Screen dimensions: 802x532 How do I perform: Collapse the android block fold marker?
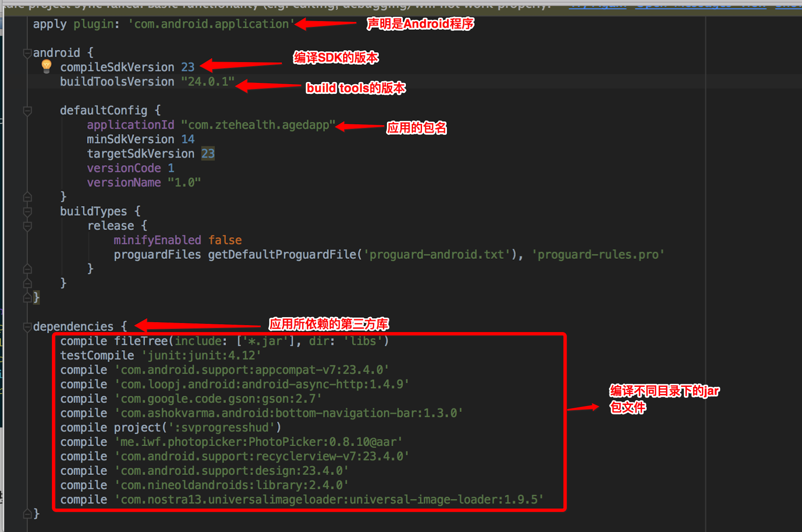tap(27, 53)
